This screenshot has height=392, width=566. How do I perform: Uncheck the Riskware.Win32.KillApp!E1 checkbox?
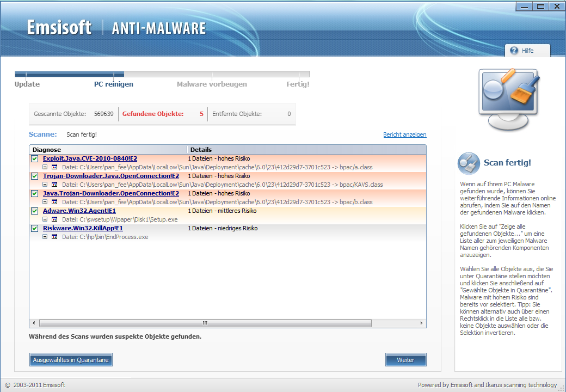35,228
